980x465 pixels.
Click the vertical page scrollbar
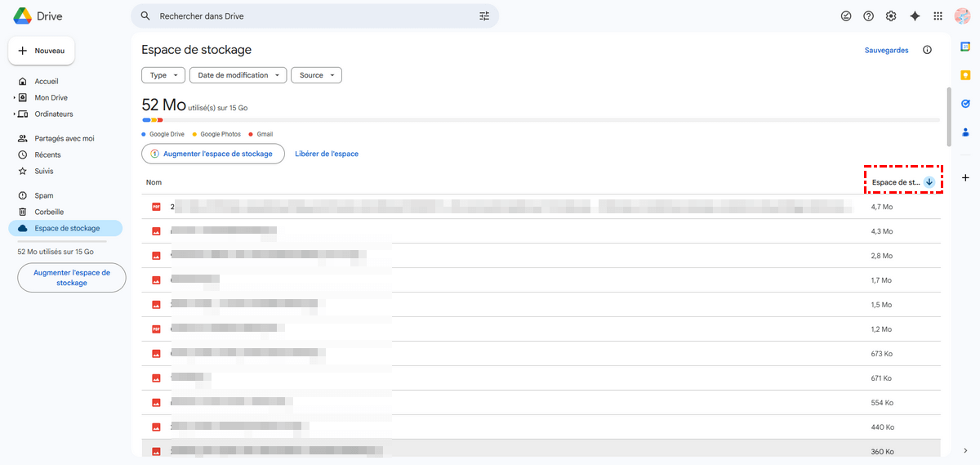(x=948, y=116)
